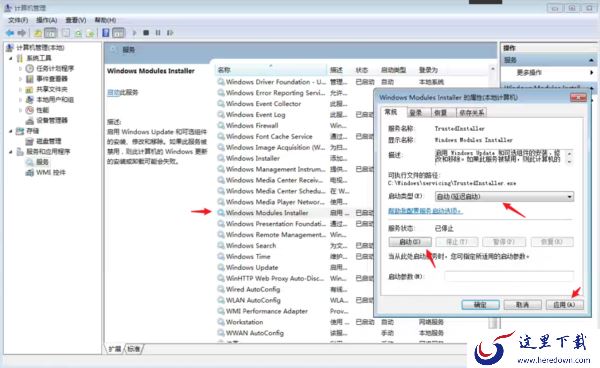Viewport: 600px width, 368px height.
Task: Click the 取消 button
Action: click(522, 305)
